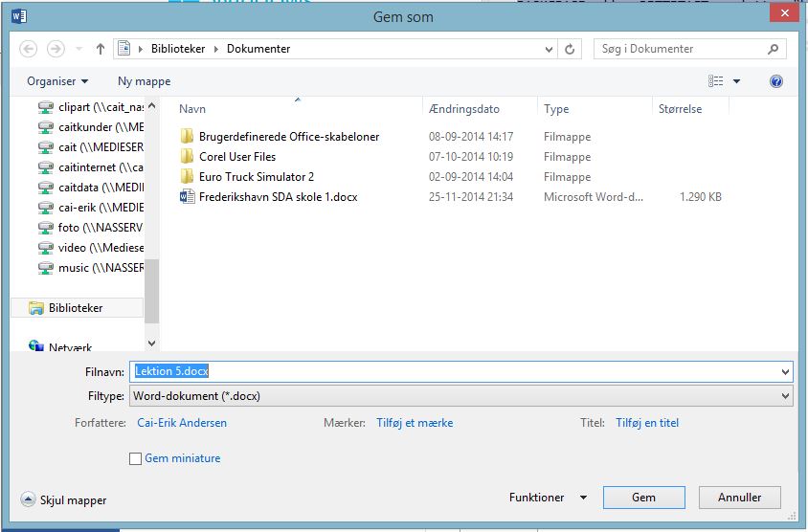Viewport: 808px width, 532px height.
Task: Select cai-erik network drive
Action: click(91, 208)
